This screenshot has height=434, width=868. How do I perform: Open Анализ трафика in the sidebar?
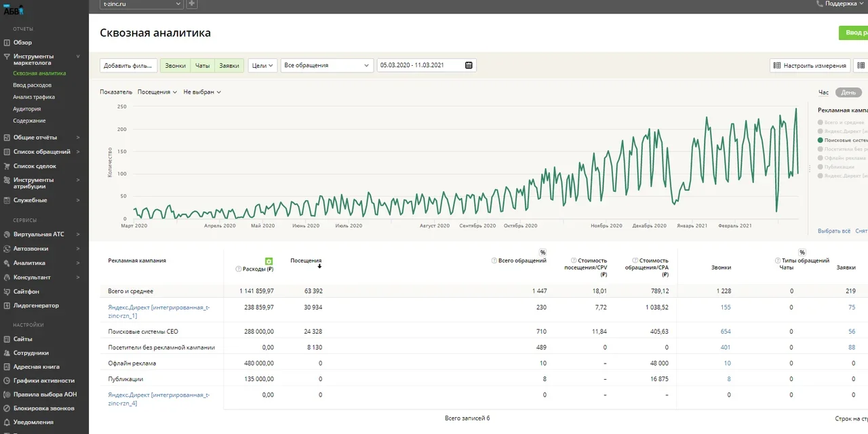click(34, 97)
